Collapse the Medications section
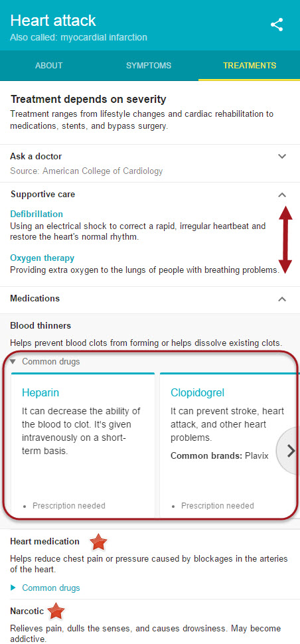The image size is (300, 644). [x=282, y=299]
